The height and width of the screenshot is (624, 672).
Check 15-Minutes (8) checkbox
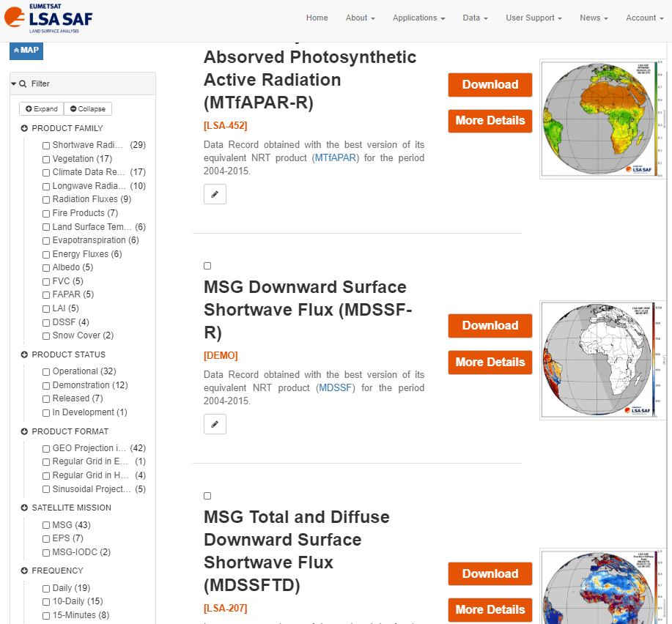[x=46, y=616]
